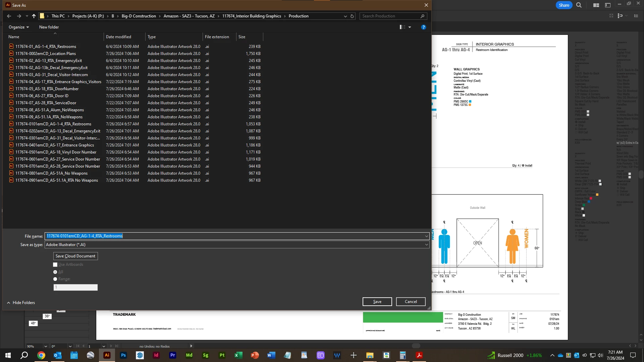Select the All artboards radio button
Image resolution: width=644 pixels, height=362 pixels.
(x=55, y=272)
